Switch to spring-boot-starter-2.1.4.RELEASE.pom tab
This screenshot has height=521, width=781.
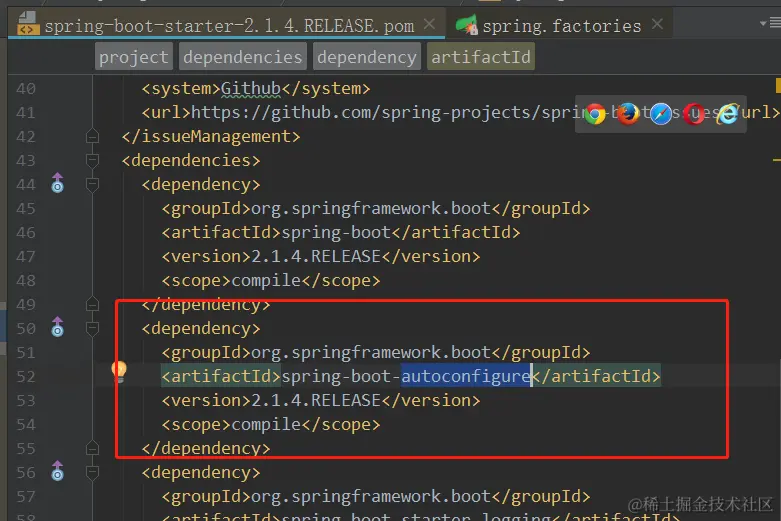click(229, 24)
